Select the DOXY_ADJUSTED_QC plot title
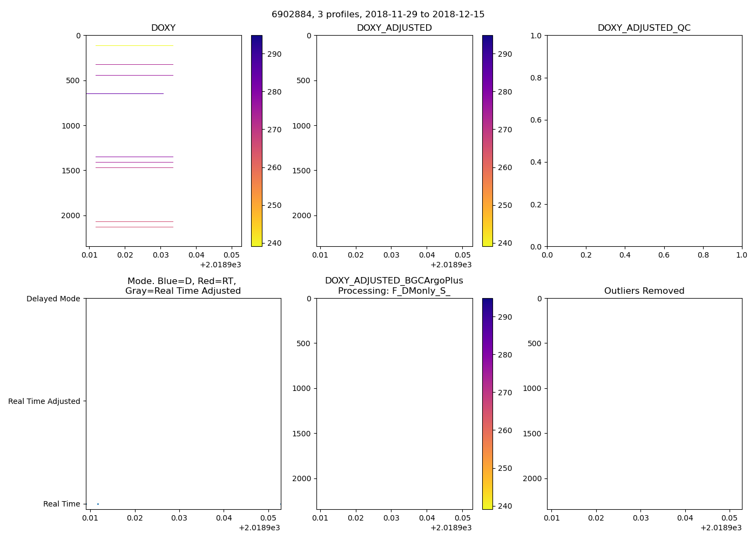 [x=644, y=28]
